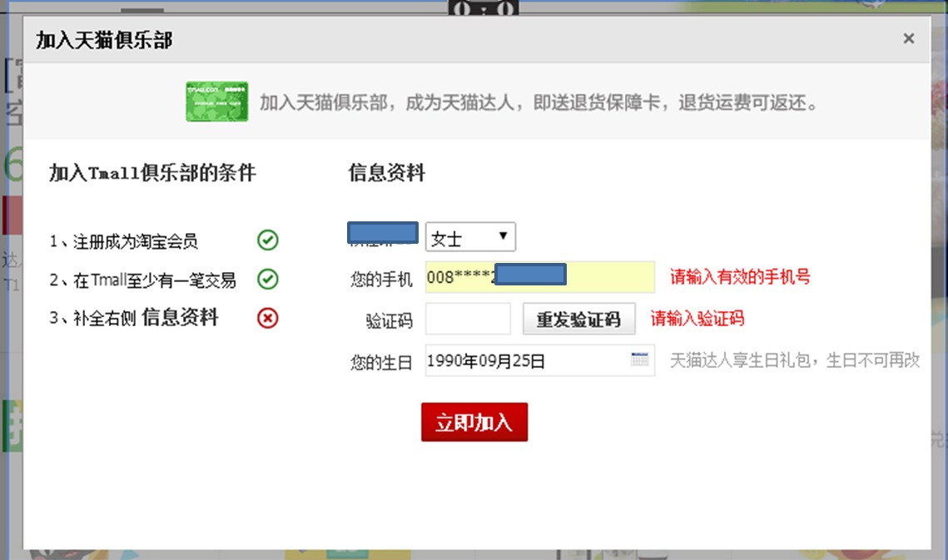Image resolution: width=948 pixels, height=560 pixels.
Task: Click the dialog title 加入天猫俱乐部
Action: tap(104, 40)
